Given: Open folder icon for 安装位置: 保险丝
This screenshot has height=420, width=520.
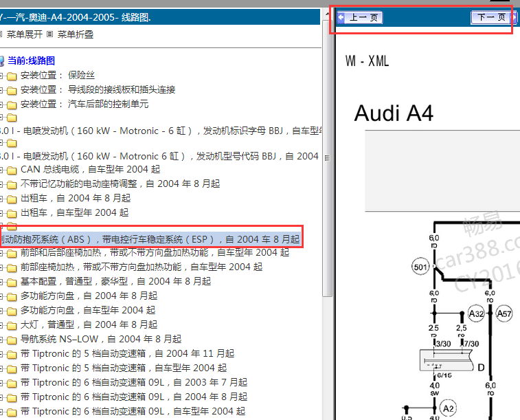Looking at the screenshot, I should tap(12, 76).
